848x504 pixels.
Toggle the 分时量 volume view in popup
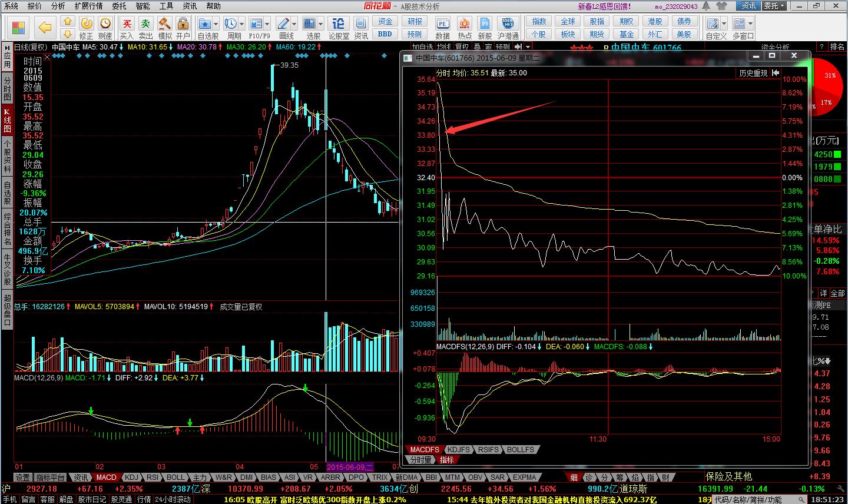tap(420, 460)
